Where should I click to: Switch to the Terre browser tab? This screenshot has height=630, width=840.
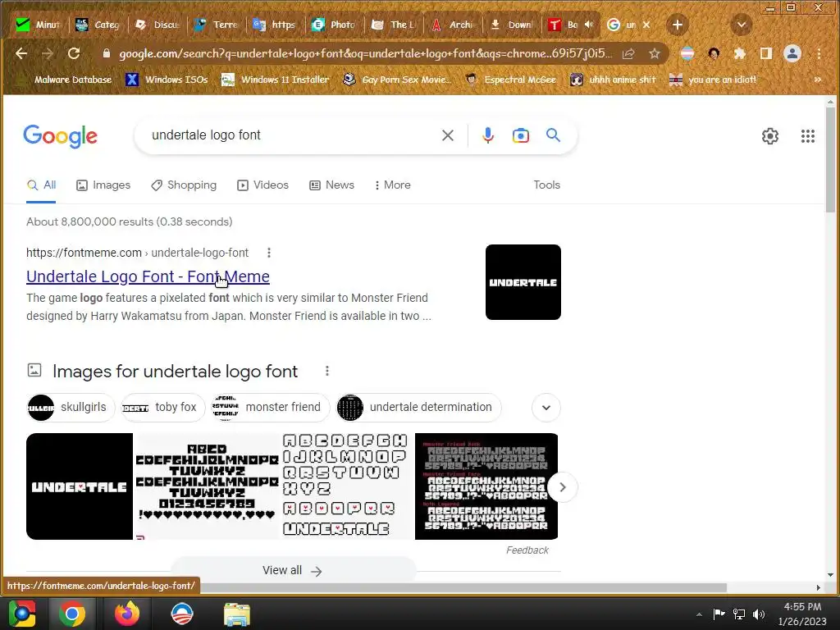coord(217,25)
